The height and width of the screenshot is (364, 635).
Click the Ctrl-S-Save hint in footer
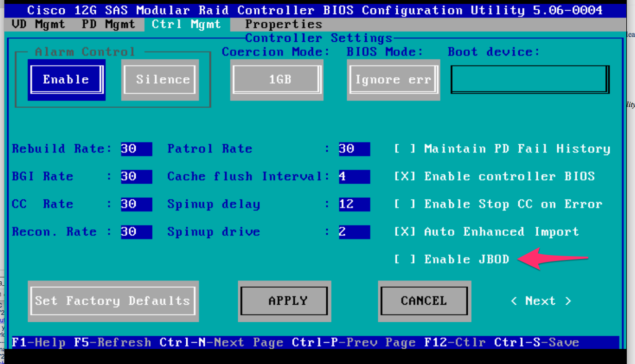tap(536, 343)
